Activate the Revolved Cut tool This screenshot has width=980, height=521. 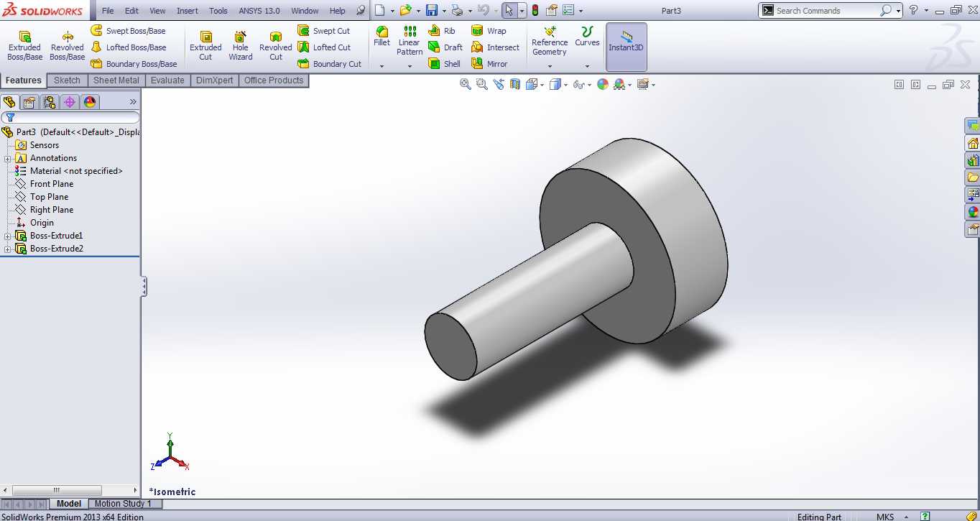(276, 46)
